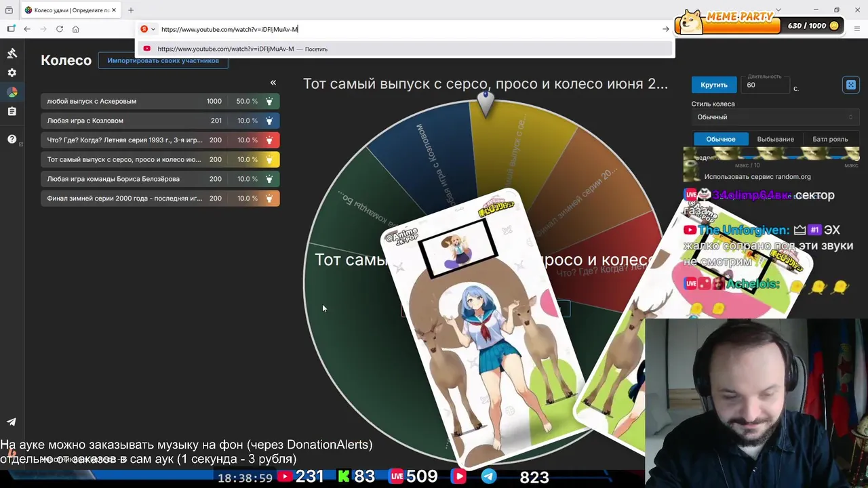
Task: Click the wheel's top pointer marker
Action: pyautogui.click(x=485, y=103)
